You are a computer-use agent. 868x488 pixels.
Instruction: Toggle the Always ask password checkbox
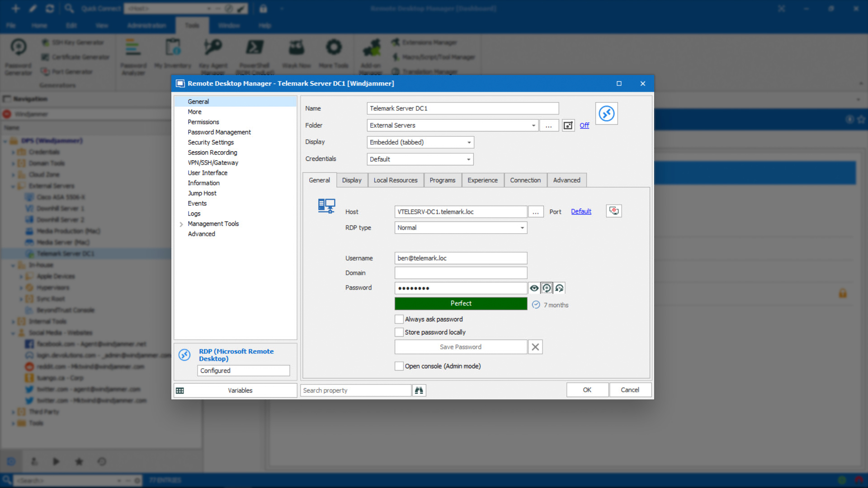[398, 319]
